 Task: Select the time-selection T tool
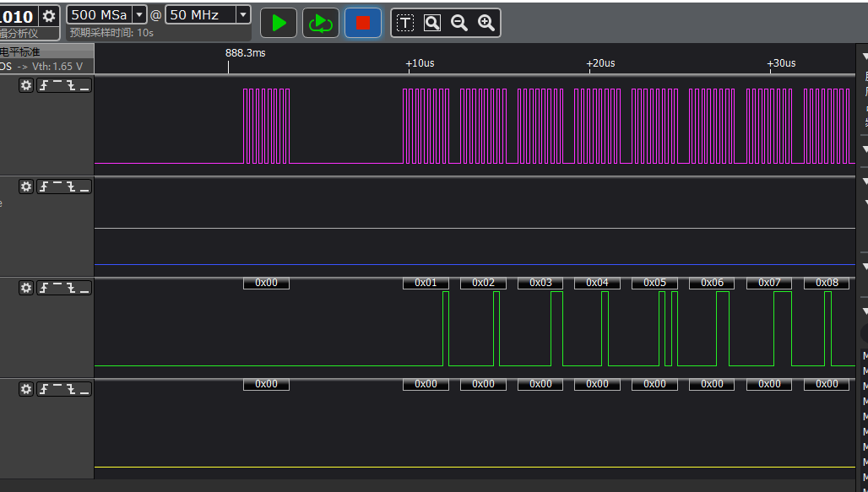[405, 23]
